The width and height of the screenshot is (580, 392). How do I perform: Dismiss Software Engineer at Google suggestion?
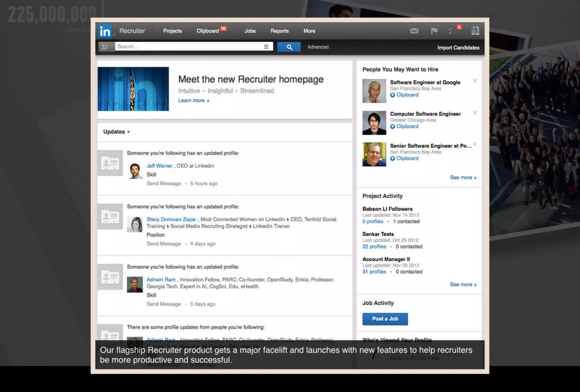point(475,81)
